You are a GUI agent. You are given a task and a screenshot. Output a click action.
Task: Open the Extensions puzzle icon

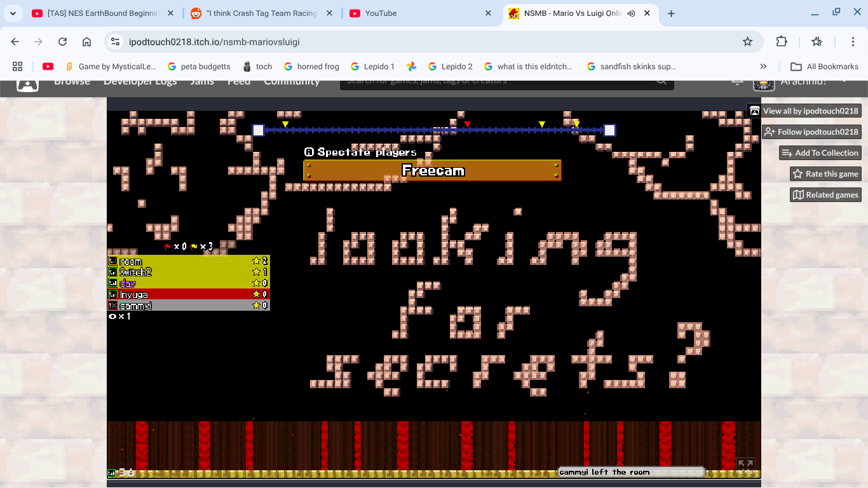(x=782, y=42)
